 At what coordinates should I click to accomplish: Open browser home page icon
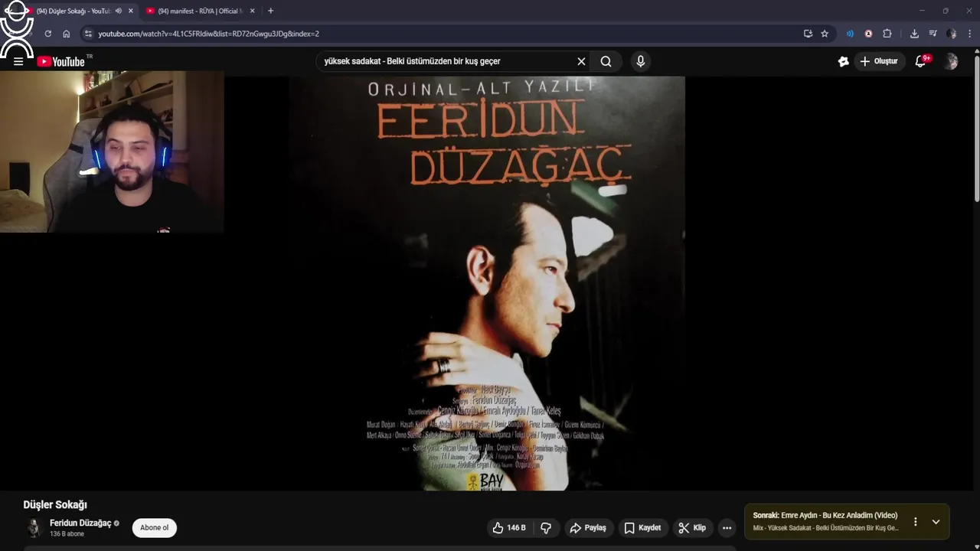click(x=67, y=34)
